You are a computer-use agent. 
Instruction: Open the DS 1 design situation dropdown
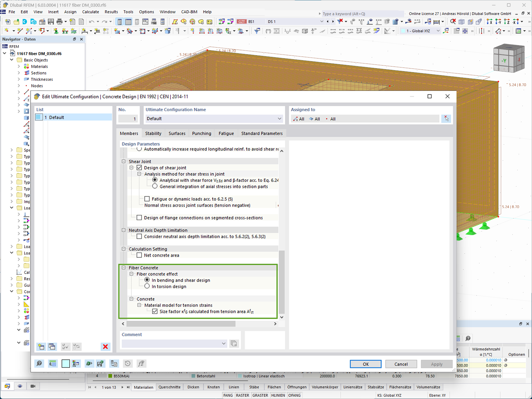coord(322,22)
